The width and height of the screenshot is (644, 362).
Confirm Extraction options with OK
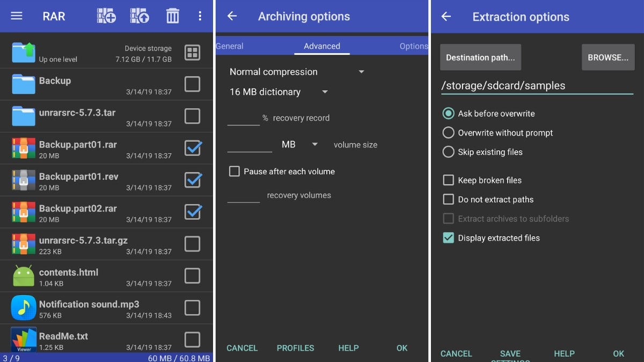point(619,353)
